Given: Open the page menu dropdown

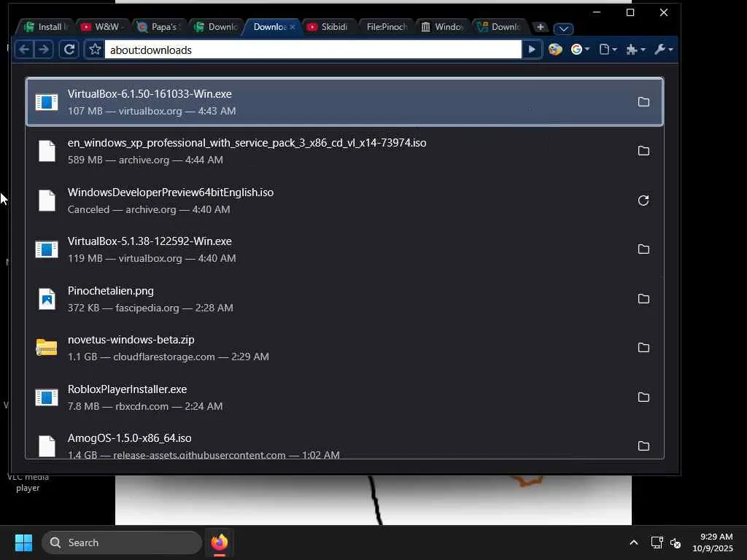Looking at the screenshot, I should pyautogui.click(x=608, y=49).
